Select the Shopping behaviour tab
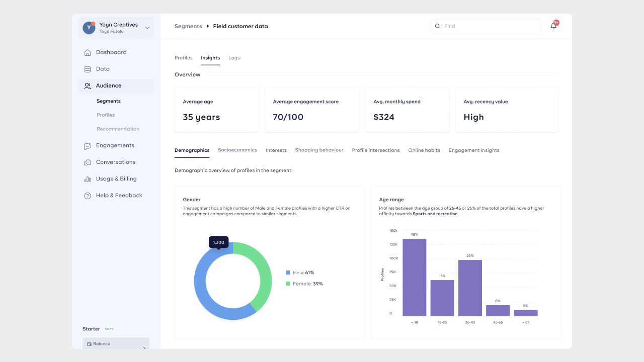The width and height of the screenshot is (644, 362). (x=319, y=150)
